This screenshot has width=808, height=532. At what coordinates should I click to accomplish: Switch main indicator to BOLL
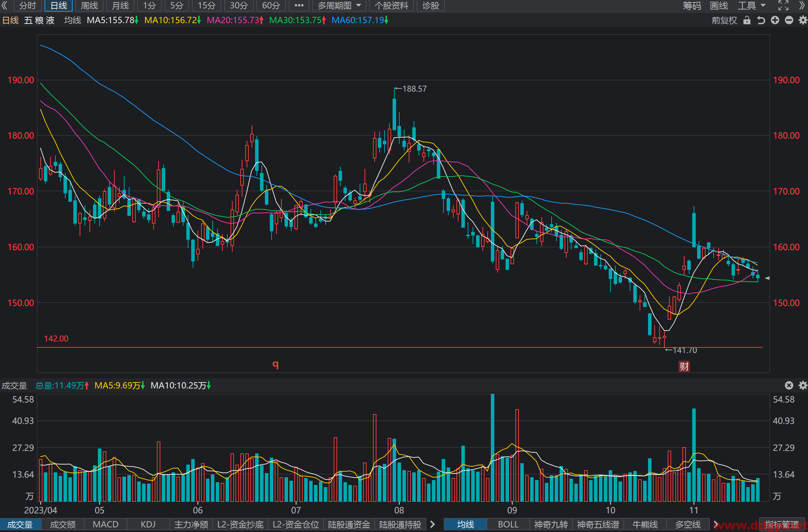pyautogui.click(x=508, y=524)
